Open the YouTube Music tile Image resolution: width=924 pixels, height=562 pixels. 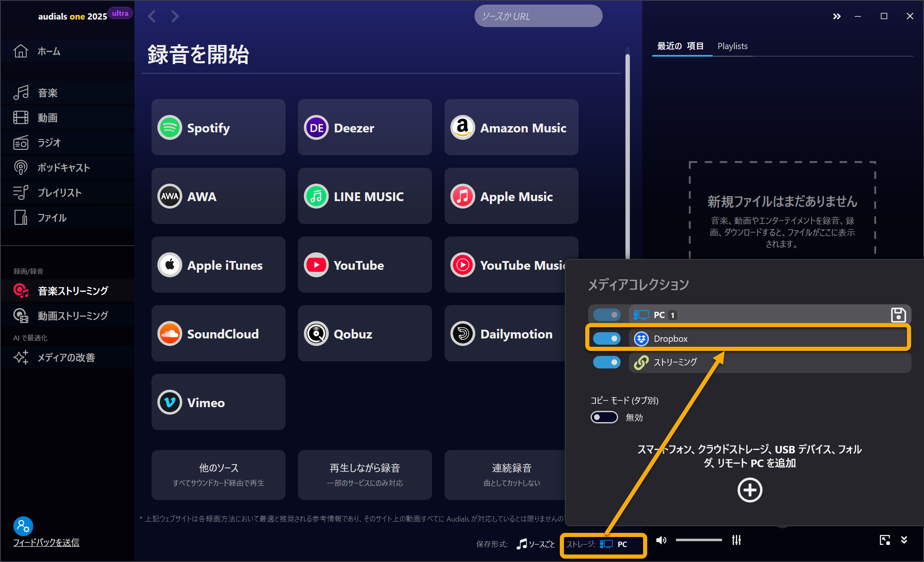pos(504,265)
